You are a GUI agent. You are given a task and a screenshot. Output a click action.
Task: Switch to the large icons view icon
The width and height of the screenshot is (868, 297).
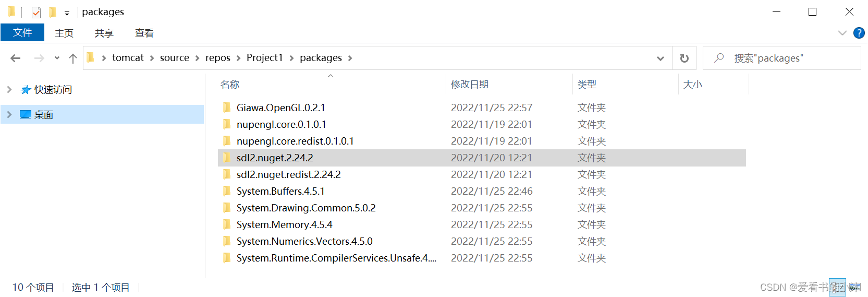pyautogui.click(x=854, y=287)
